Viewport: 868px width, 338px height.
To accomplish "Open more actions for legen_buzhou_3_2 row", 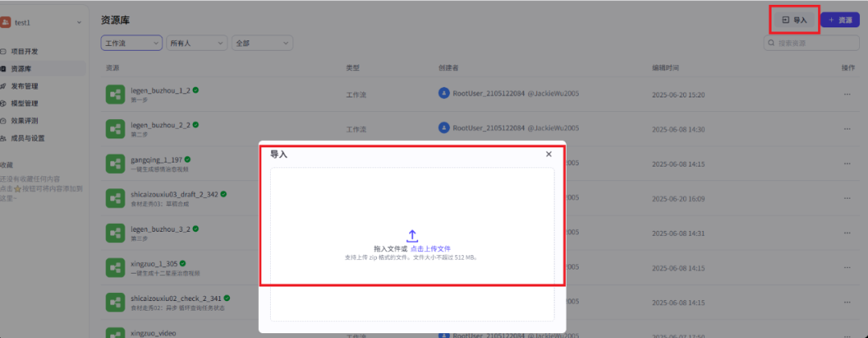I will point(847,233).
